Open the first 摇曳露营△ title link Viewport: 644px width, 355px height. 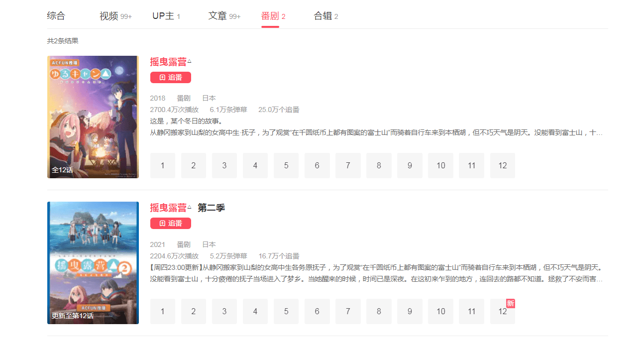[171, 62]
